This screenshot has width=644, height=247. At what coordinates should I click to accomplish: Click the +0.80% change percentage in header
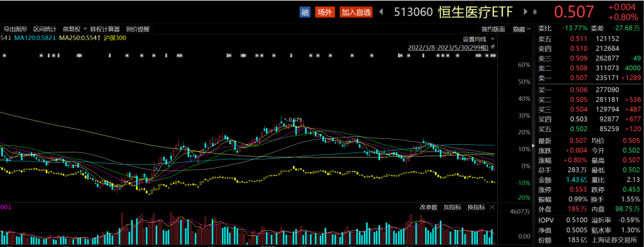[623, 17]
